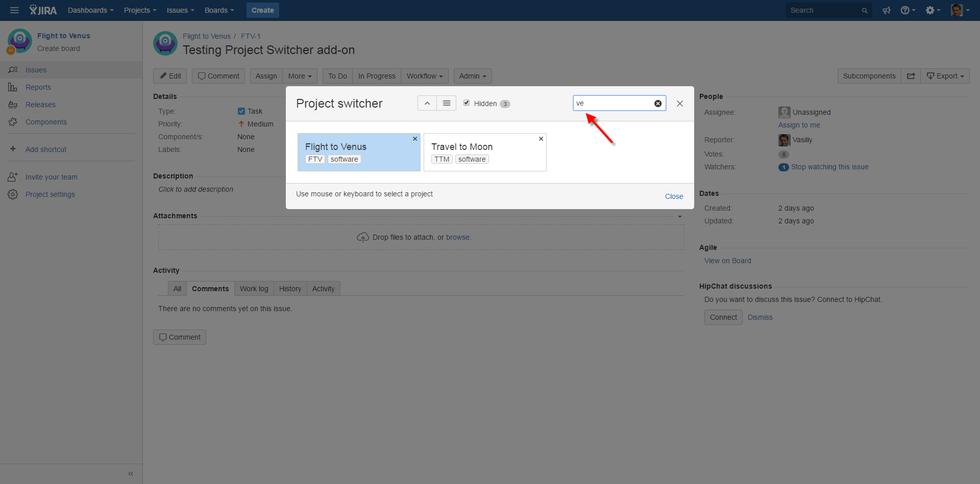Image resolution: width=980 pixels, height=484 pixels.
Task: Click the votes count badge
Action: click(783, 155)
